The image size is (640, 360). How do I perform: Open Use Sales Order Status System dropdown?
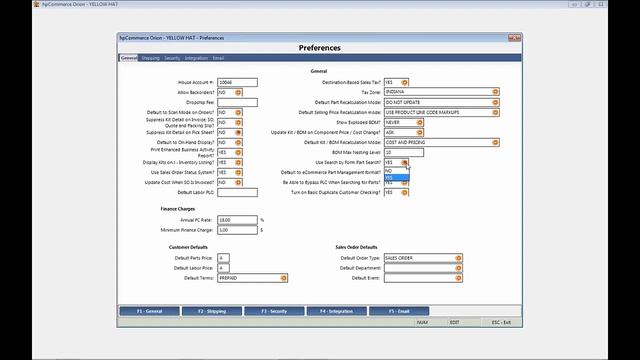pos(238,173)
